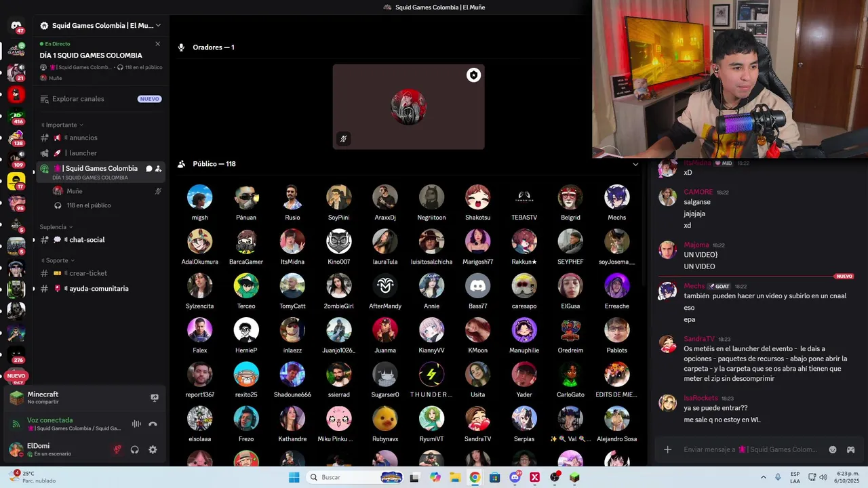This screenshot has height=488, width=868.
Task: Click the NUEVO badge beside Explorar canales
Action: [x=149, y=99]
